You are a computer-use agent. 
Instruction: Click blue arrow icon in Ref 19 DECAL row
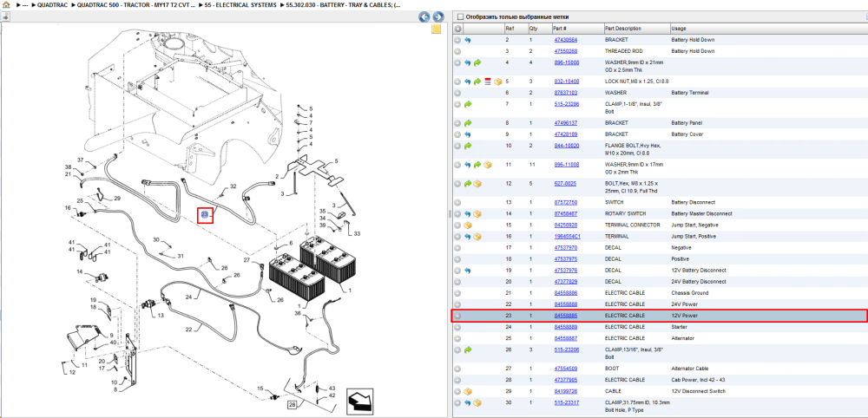point(468,271)
